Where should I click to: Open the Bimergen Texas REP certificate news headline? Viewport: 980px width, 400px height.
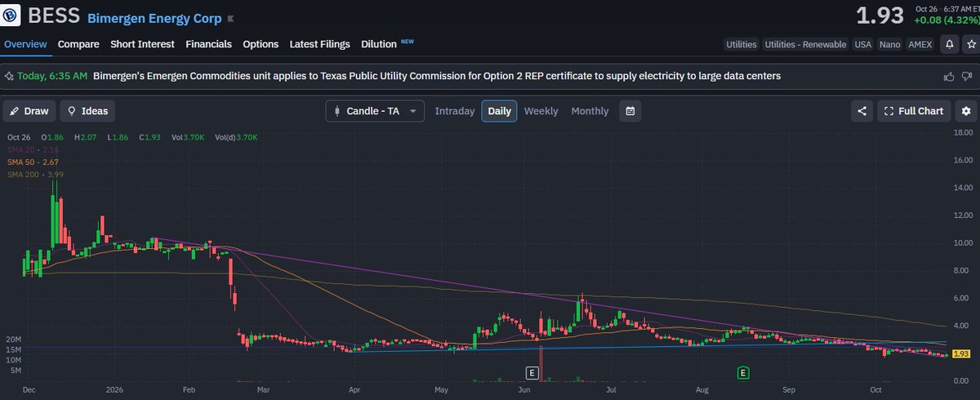[x=437, y=76]
